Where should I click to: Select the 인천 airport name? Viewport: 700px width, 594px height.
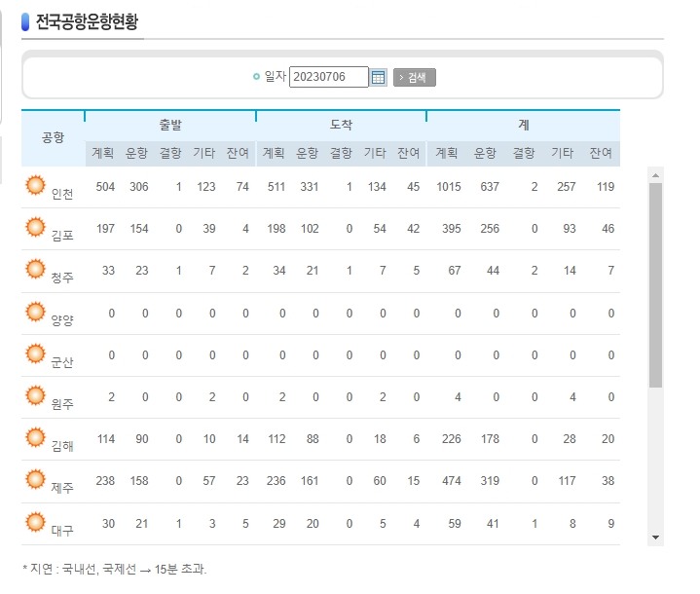(x=62, y=195)
